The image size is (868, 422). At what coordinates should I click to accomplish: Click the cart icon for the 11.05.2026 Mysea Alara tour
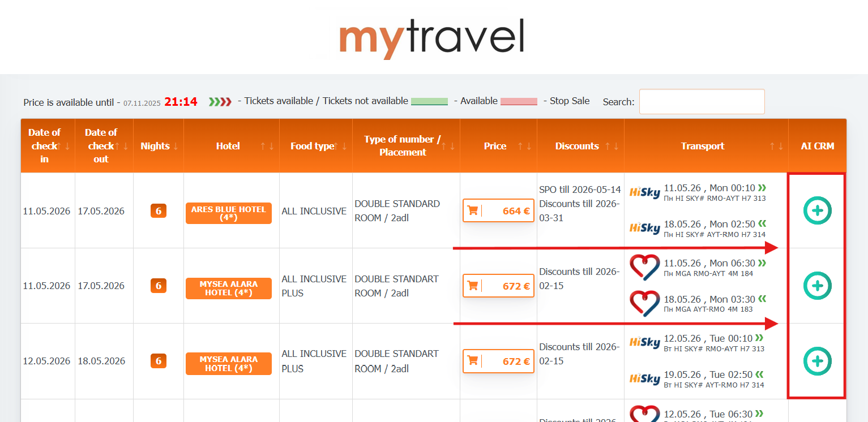pyautogui.click(x=472, y=286)
